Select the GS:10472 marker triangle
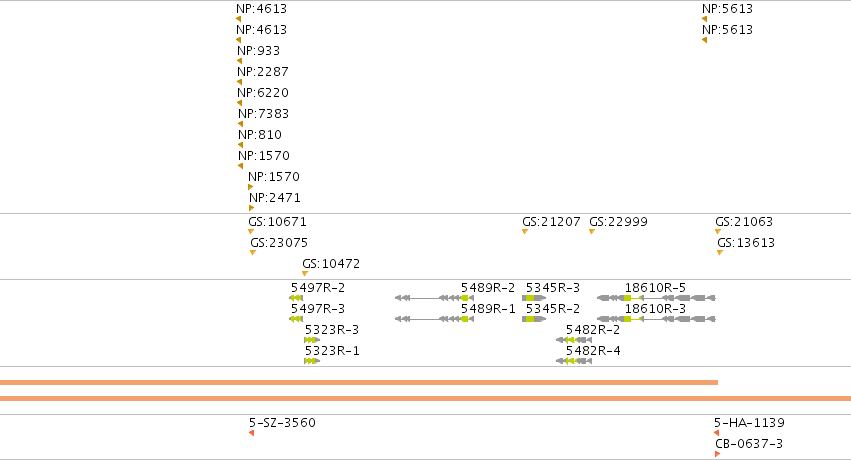This screenshot has width=851, height=460. (x=305, y=273)
